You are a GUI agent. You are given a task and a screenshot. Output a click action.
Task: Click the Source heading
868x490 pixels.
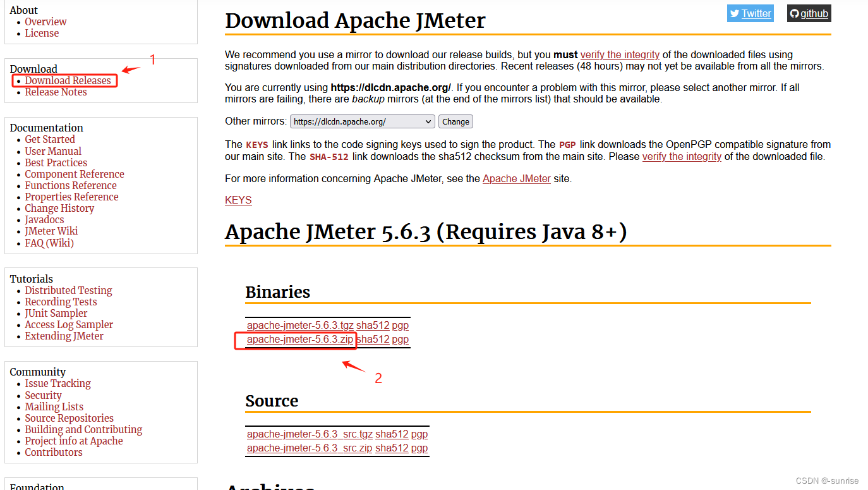click(x=272, y=400)
